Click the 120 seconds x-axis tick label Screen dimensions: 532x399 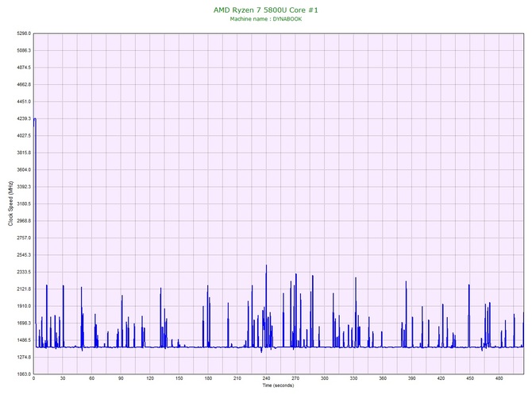click(150, 378)
